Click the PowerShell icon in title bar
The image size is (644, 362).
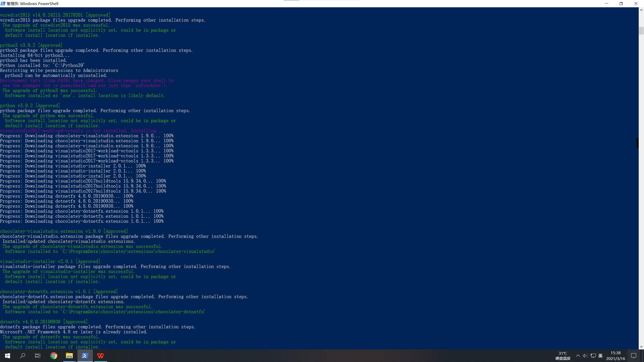3,4
